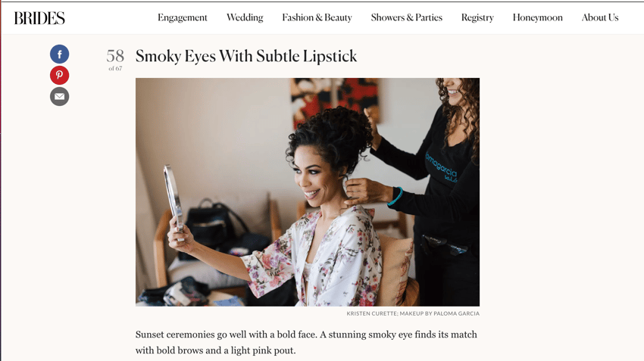
Task: Click the sunset ceremonies description text
Action: tap(306, 343)
